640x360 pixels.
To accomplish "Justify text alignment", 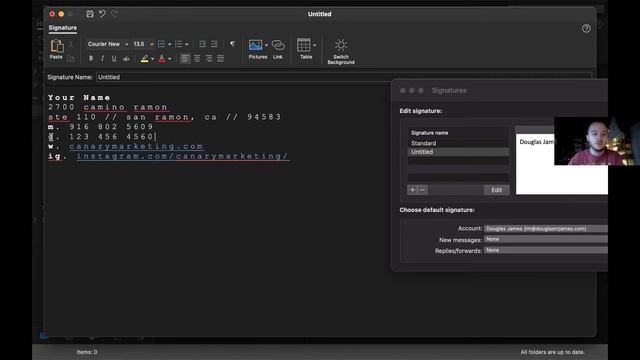I will tap(220, 59).
